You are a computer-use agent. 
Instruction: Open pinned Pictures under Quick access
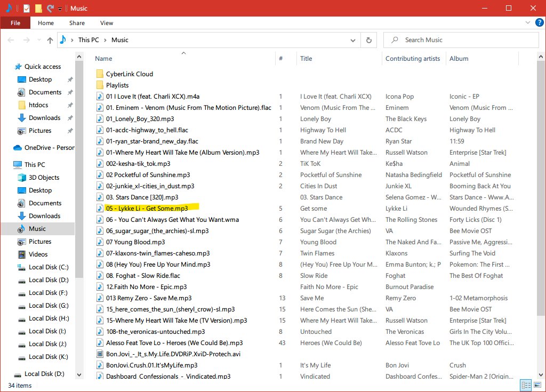pos(40,131)
